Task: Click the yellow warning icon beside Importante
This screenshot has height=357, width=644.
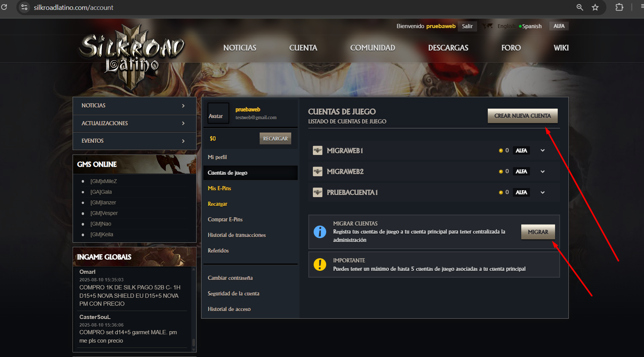Action: click(320, 264)
